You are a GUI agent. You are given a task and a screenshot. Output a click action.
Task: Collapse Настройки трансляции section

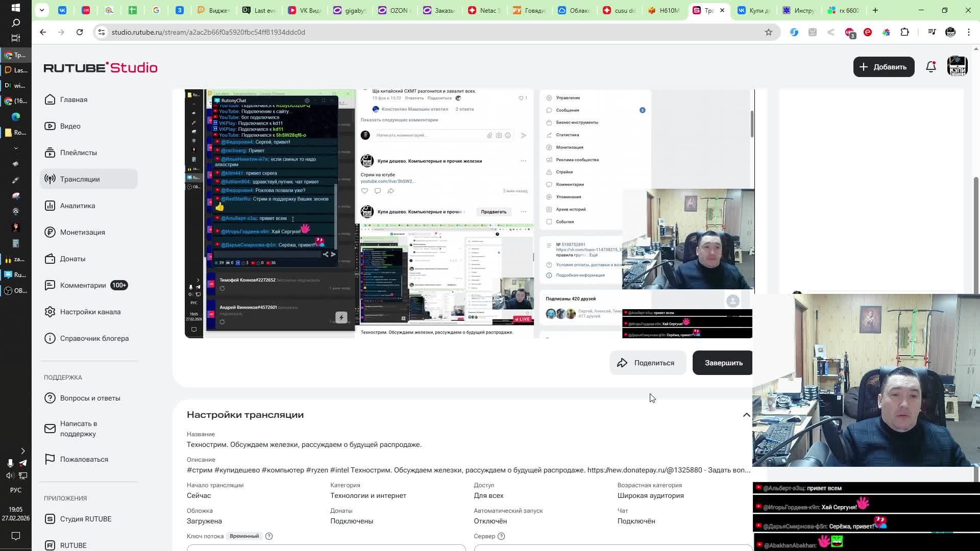point(746,415)
